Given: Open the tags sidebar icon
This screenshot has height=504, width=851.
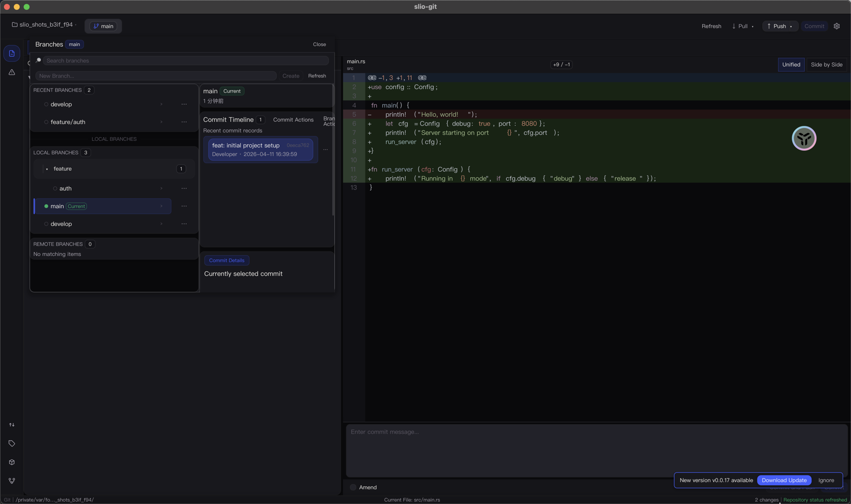Looking at the screenshot, I should point(12,443).
